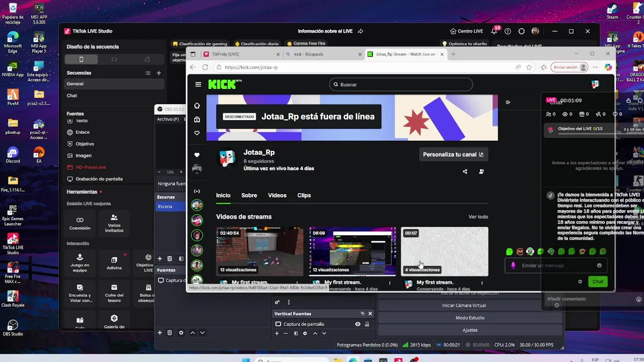644x362 pixels.
Task: Click Modo Estudio in OBS
Action: (x=470, y=318)
